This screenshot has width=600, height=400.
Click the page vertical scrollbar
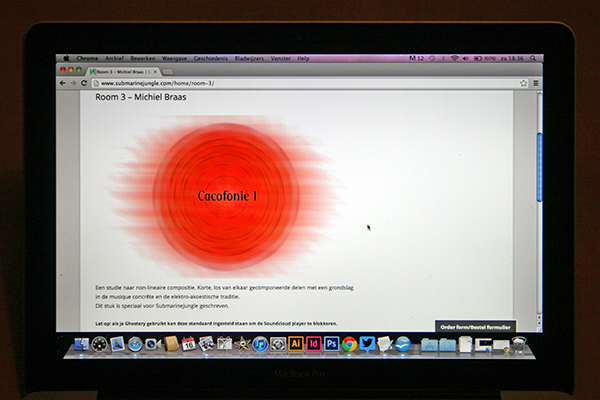(x=539, y=160)
